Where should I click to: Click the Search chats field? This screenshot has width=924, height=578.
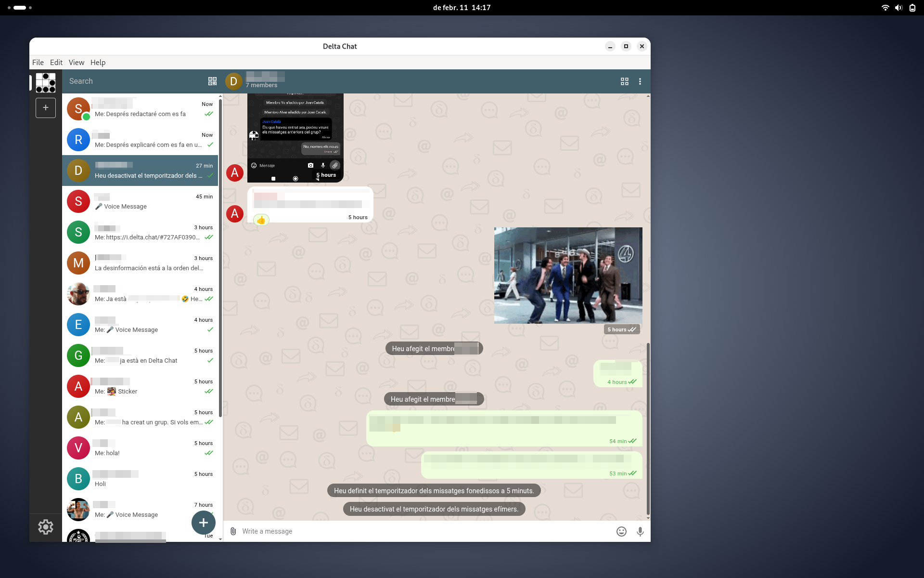pos(130,81)
